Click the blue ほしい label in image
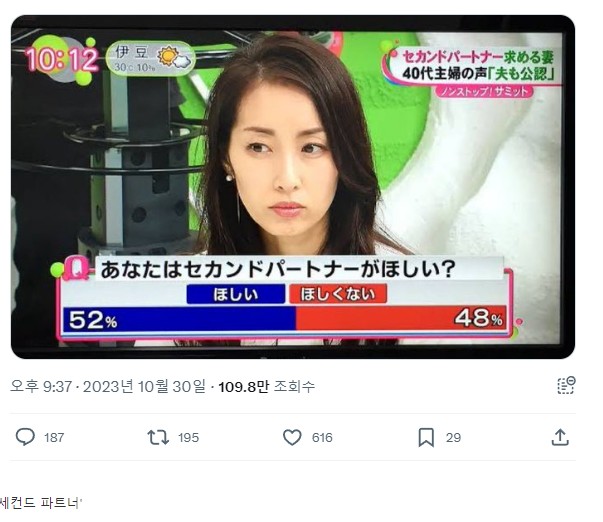The height and width of the screenshot is (522, 603). point(236,294)
